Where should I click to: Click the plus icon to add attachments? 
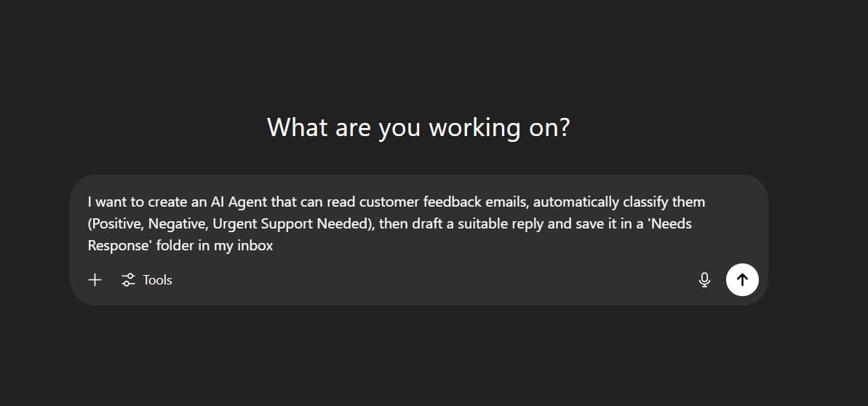[x=95, y=279]
